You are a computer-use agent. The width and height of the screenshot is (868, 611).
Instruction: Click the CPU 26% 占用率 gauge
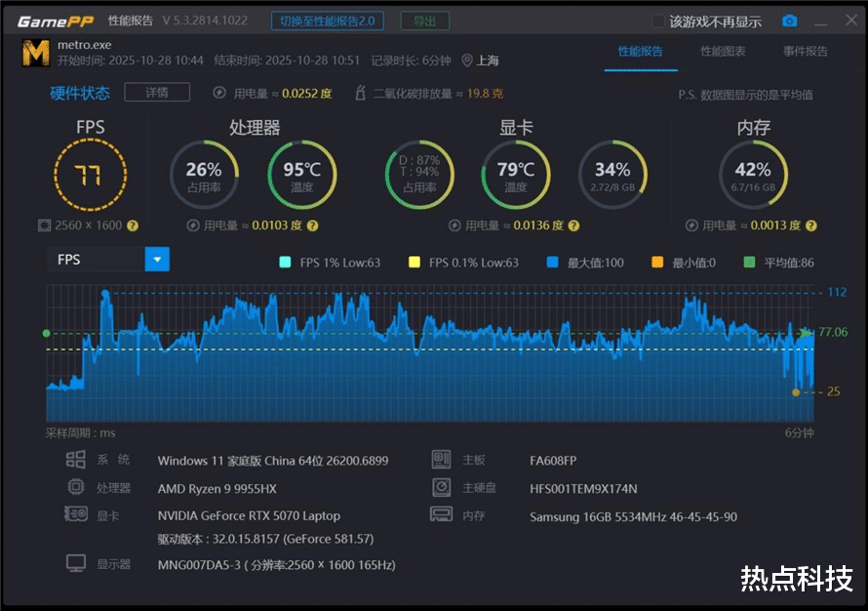204,175
